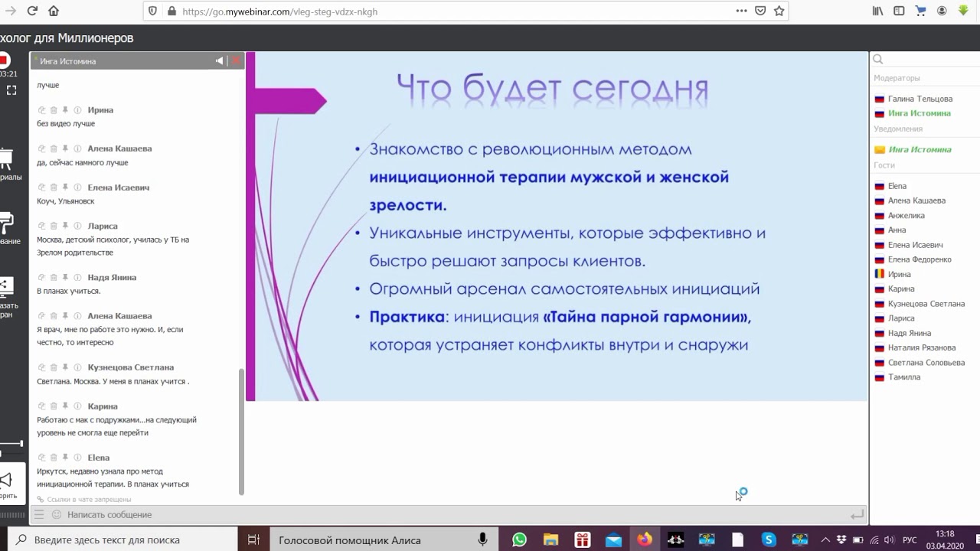Show info for Лариса's message
Image resolution: width=980 pixels, height=551 pixels.
(x=77, y=227)
